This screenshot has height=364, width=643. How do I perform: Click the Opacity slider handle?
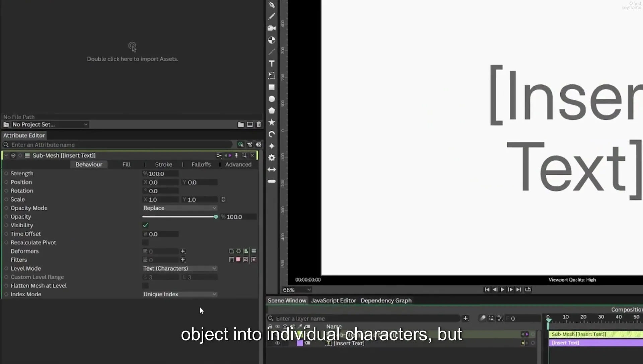point(216,217)
